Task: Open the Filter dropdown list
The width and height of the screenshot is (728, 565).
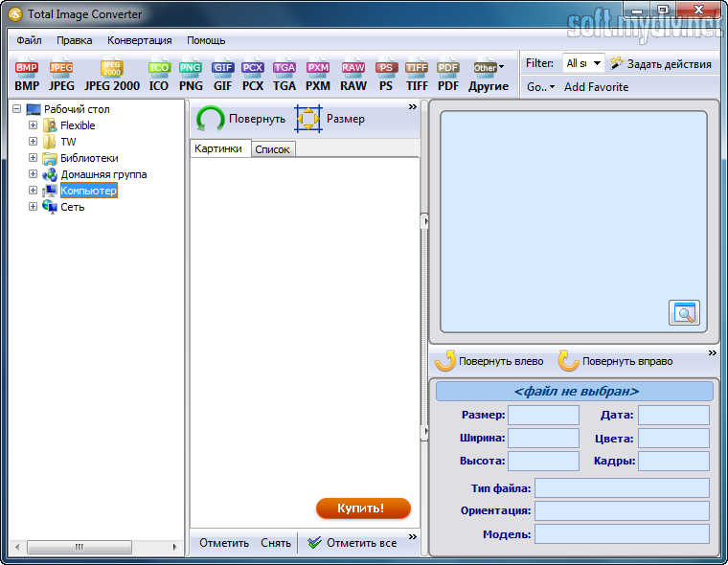Action: 583,63
